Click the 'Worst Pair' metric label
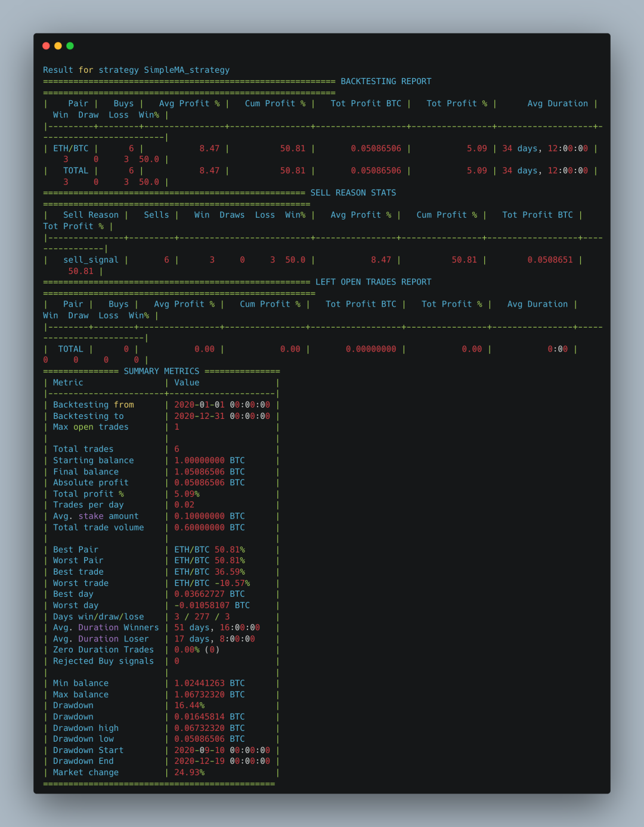The image size is (644, 827). tap(78, 561)
